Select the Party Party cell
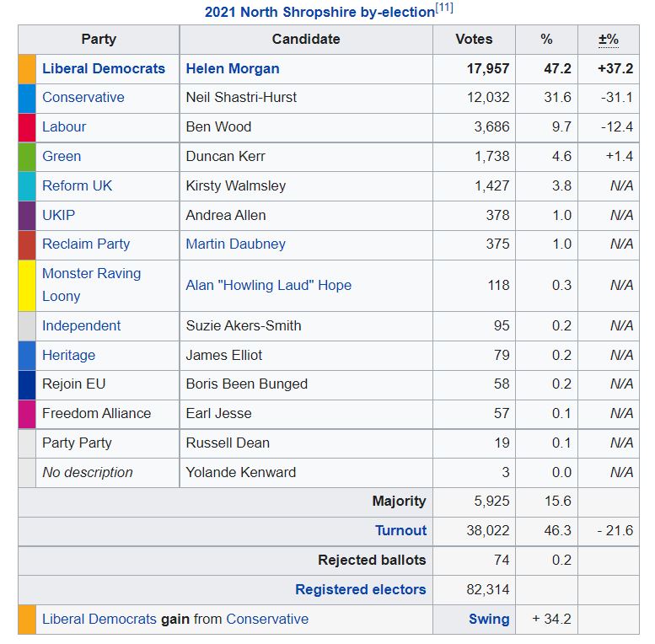This screenshot has width=655, height=644. coord(107,443)
